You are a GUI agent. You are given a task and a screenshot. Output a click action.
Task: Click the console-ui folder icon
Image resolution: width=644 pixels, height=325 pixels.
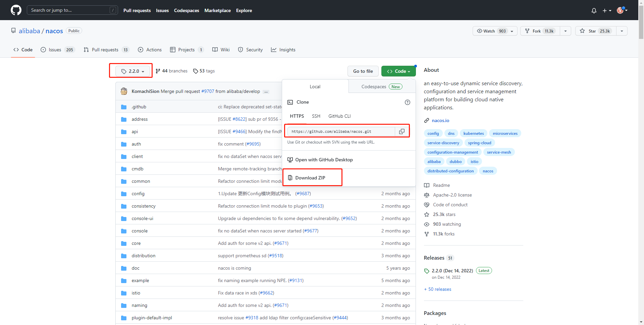124,219
